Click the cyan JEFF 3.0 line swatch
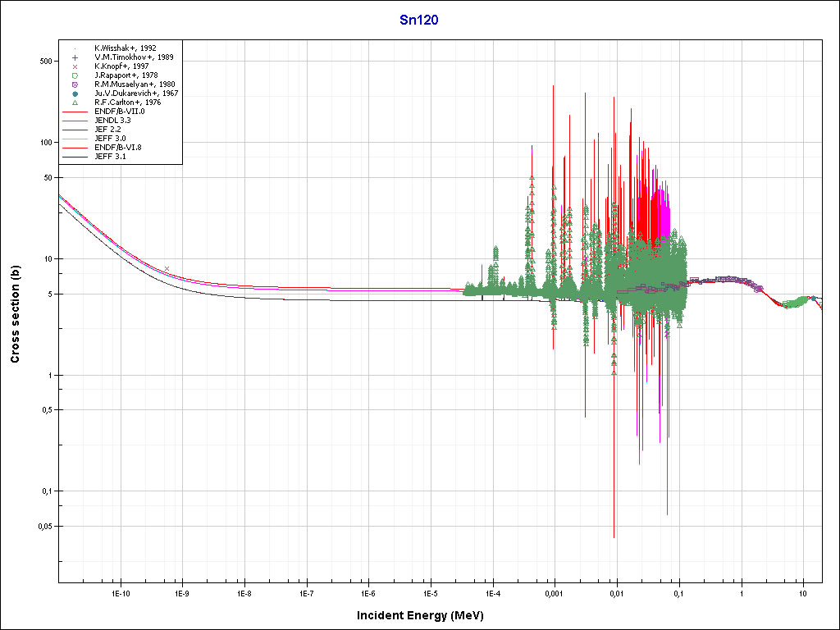840x630 pixels. coord(75,139)
